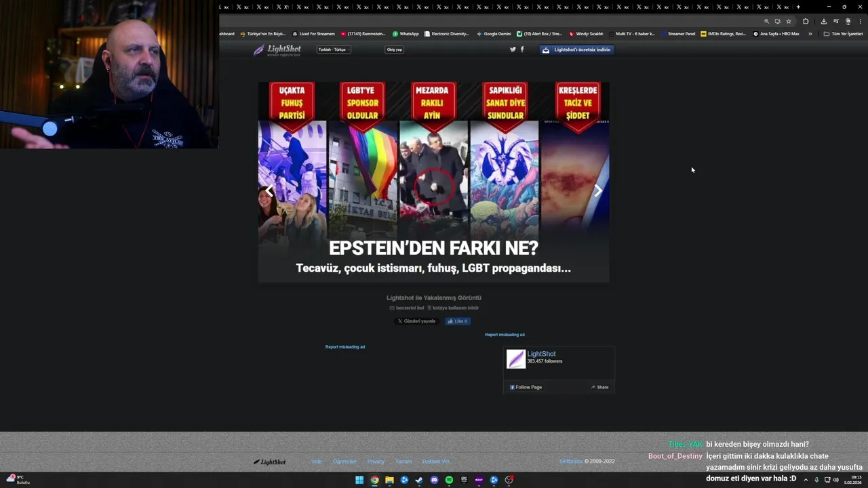Open the Turkish - Türkçe language dropdown
The width and height of the screenshot is (868, 488).
[x=334, y=49]
